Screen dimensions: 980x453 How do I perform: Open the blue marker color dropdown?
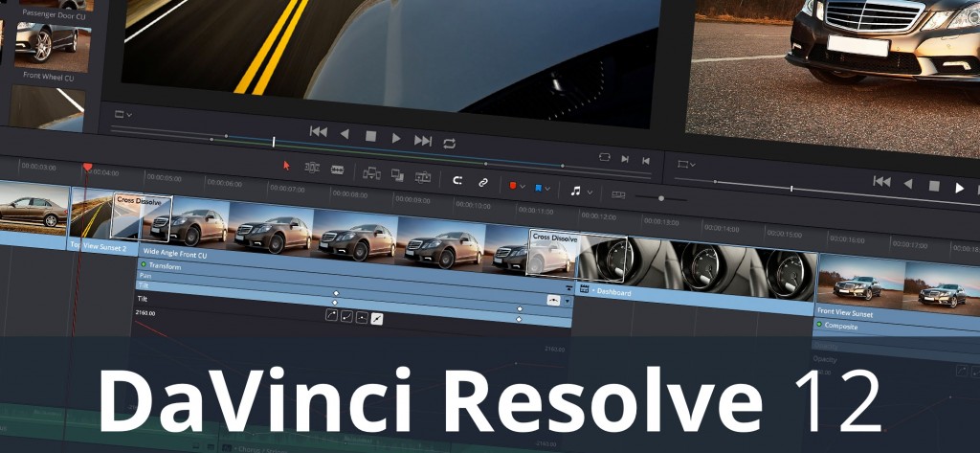[x=543, y=188]
